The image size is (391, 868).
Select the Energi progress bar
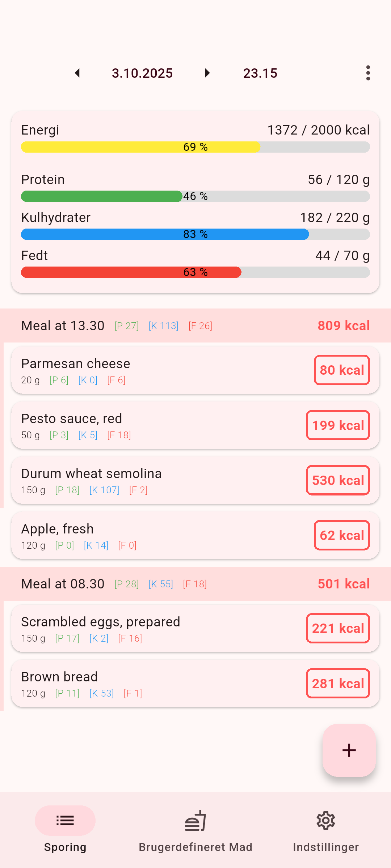click(195, 147)
